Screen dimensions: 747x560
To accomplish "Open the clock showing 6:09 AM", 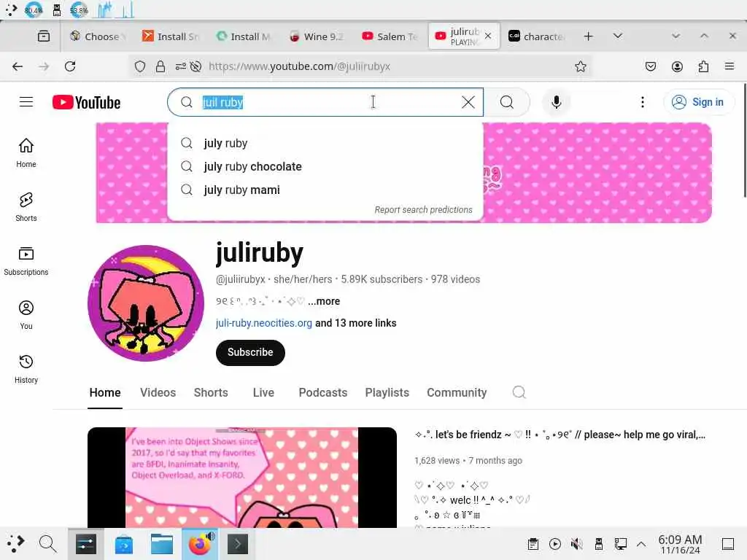I will click(x=680, y=544).
